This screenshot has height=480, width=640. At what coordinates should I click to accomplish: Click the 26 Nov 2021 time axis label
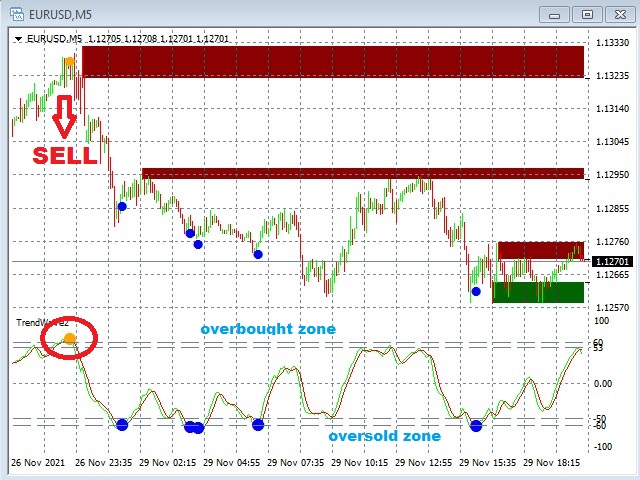coord(38,462)
